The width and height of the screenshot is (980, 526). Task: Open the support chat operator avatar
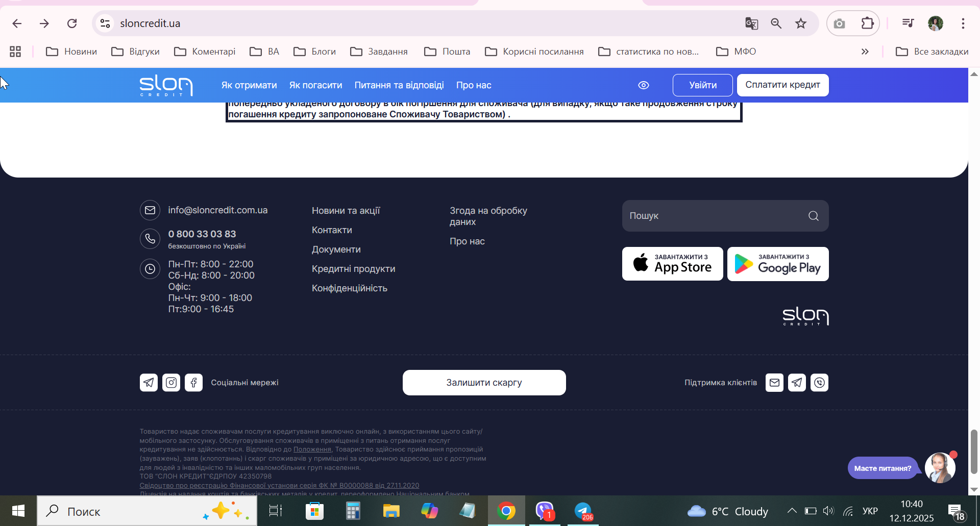pos(940,467)
